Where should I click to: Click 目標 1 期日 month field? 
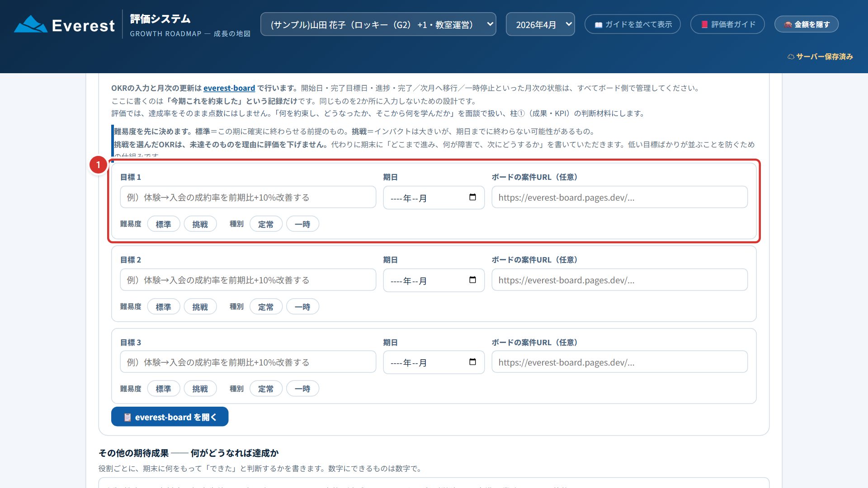pyautogui.click(x=434, y=197)
